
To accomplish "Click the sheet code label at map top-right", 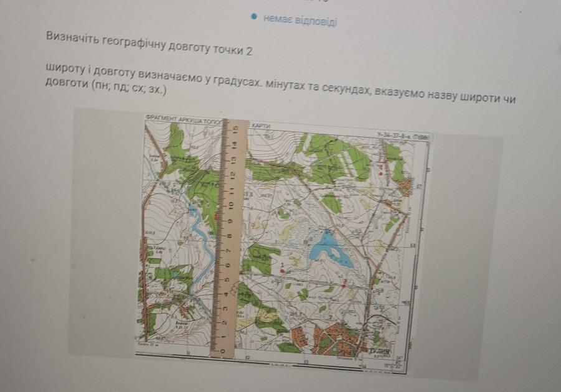I will click(x=403, y=136).
